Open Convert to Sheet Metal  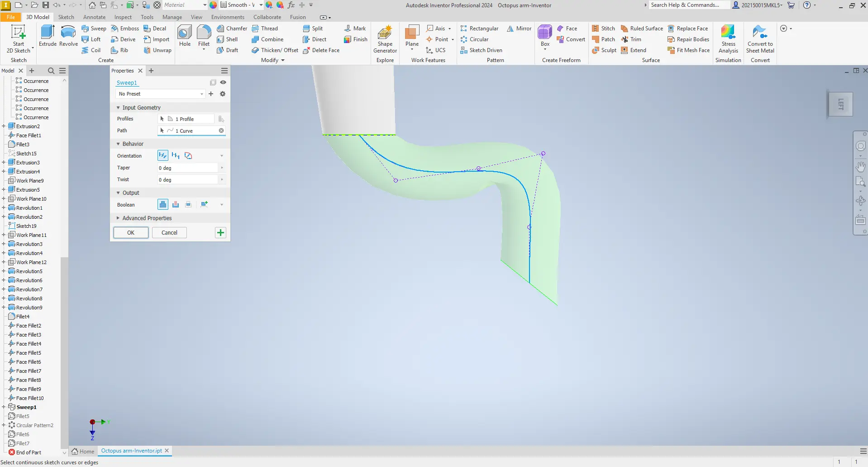coord(760,39)
